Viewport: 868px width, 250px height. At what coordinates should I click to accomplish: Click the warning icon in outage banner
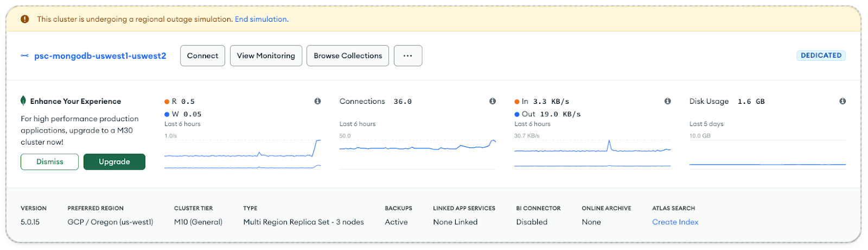click(24, 19)
